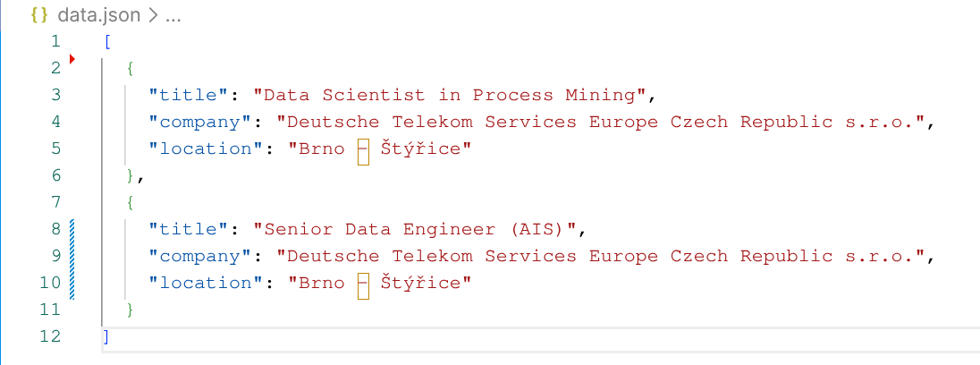980x365 pixels.
Task: Click the red marker at line 2
Action: [72, 60]
